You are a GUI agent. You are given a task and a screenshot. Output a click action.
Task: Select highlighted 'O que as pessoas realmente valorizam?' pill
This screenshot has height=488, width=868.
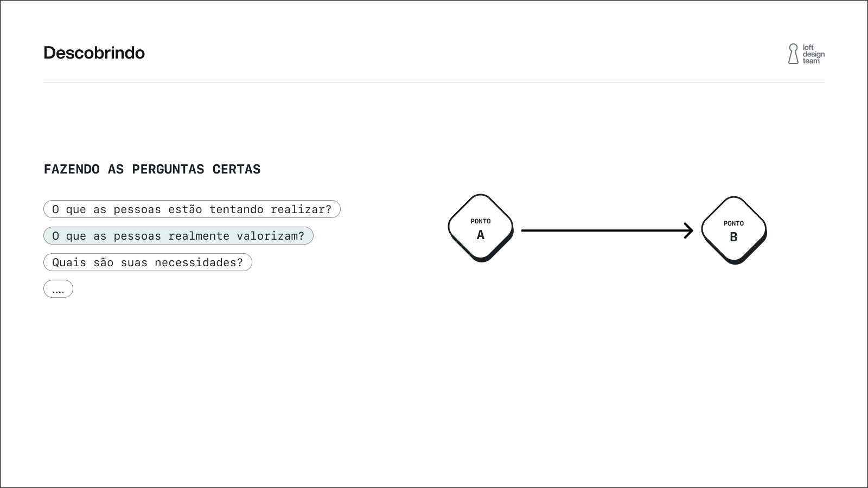click(x=178, y=236)
